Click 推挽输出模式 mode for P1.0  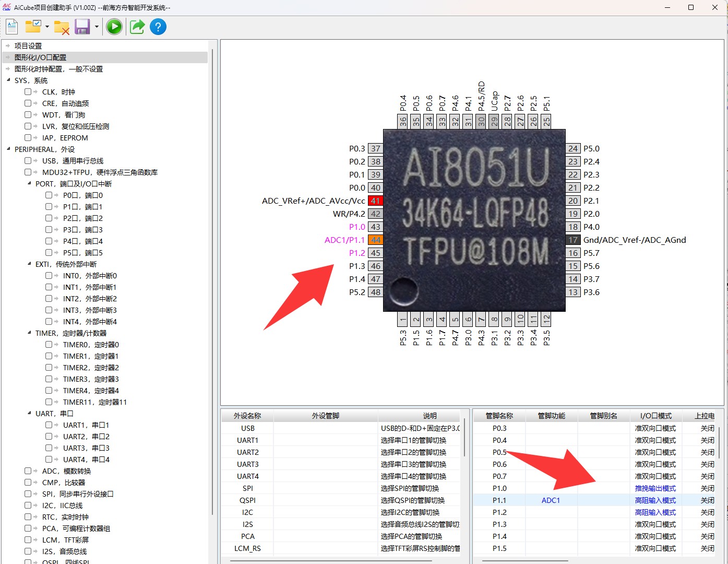[x=655, y=488]
